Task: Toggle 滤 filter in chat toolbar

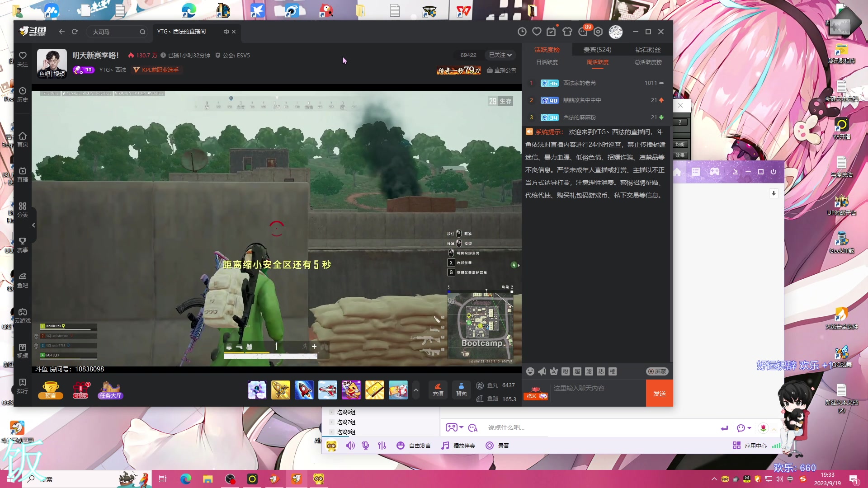Action: pyautogui.click(x=589, y=371)
